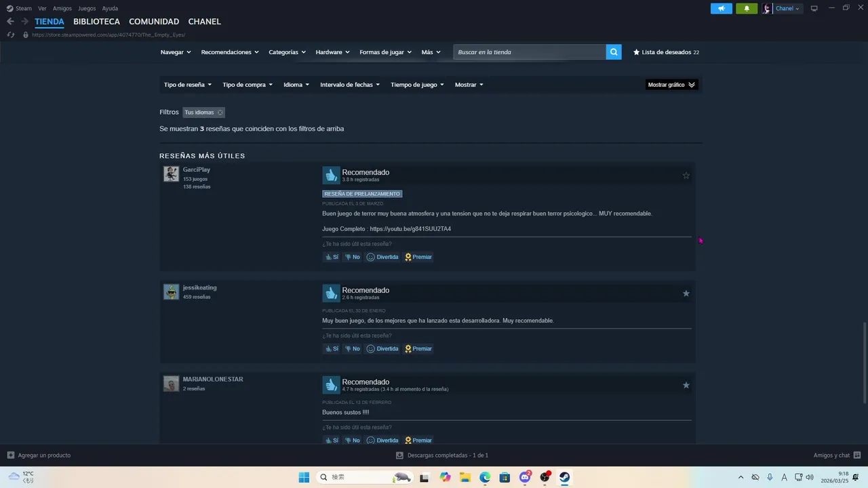868x488 pixels.
Task: Open 'Tiempo de juego' dropdown
Action: [417, 85]
